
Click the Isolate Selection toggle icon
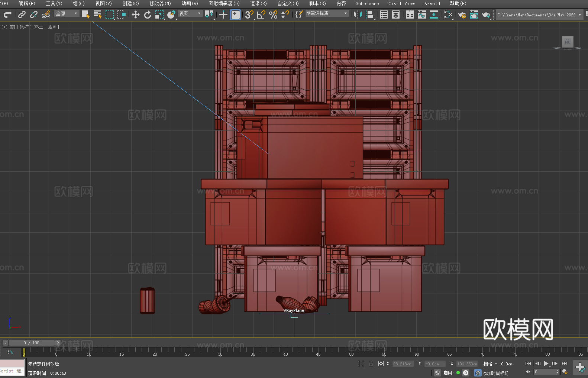click(361, 364)
